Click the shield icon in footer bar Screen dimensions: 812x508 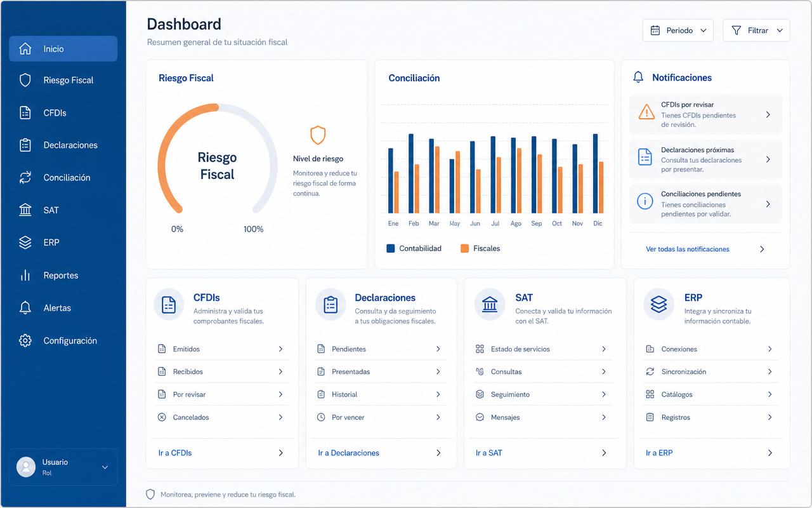(150, 494)
